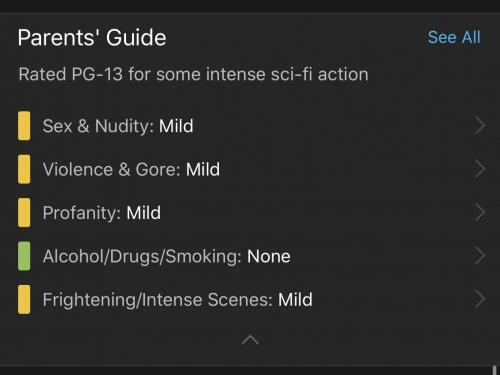Screen dimensions: 500x375
Task: Select the Violence & Gore: Mild row
Action: [x=250, y=169]
